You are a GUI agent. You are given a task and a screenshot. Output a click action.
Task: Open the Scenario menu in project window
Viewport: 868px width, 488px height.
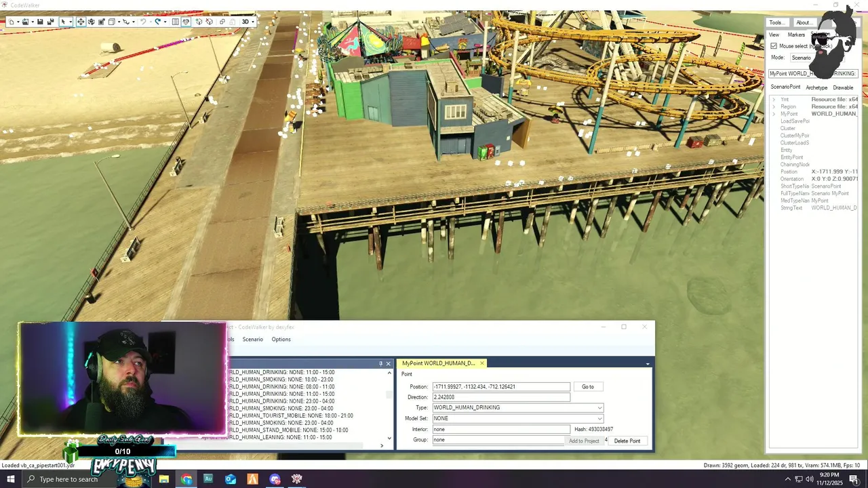point(252,340)
